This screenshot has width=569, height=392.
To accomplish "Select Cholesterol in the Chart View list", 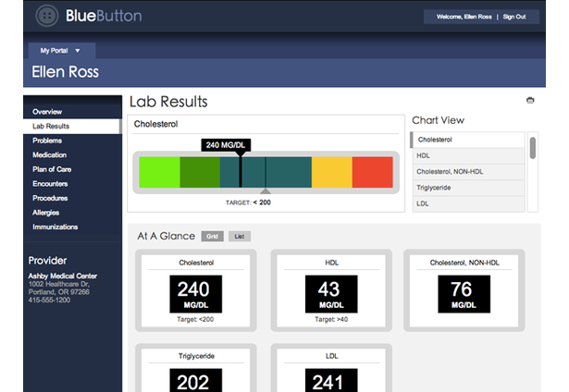I will tap(468, 140).
